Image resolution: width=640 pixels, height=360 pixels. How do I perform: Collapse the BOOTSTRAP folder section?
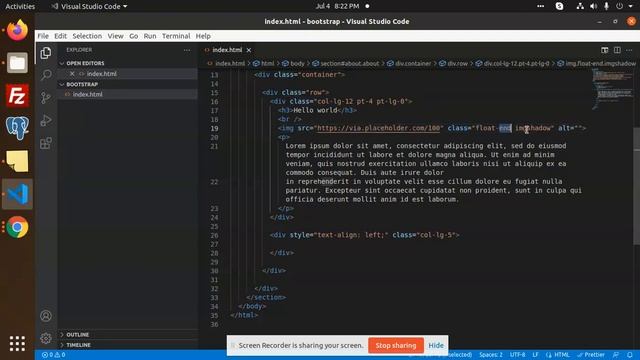coord(82,84)
